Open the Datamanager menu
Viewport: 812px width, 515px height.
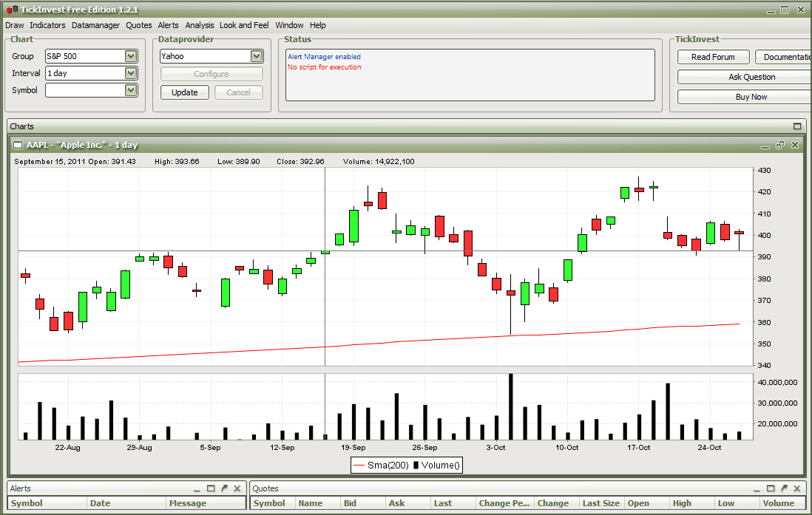click(x=95, y=25)
